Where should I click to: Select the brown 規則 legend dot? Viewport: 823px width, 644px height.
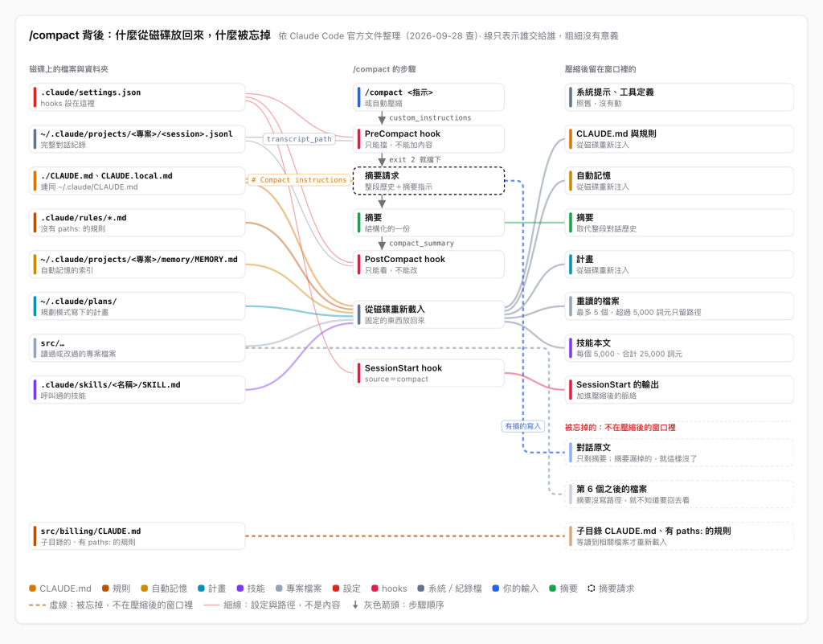pyautogui.click(x=105, y=589)
